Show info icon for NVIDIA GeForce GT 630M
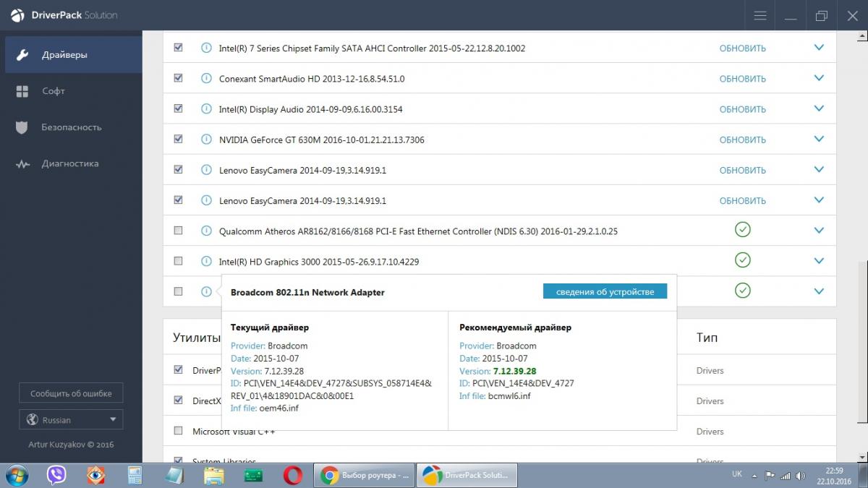This screenshot has height=488, width=868. click(206, 140)
